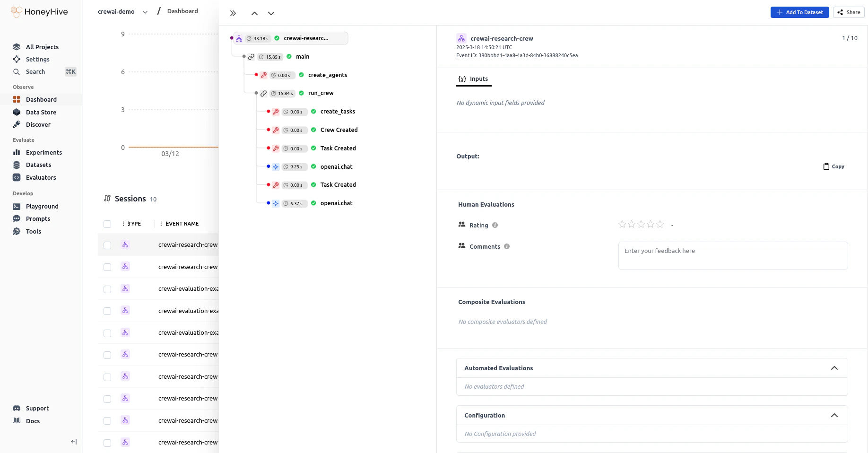The image size is (868, 453).
Task: Click the crewai-research-crew header session icon
Action: 461,38
